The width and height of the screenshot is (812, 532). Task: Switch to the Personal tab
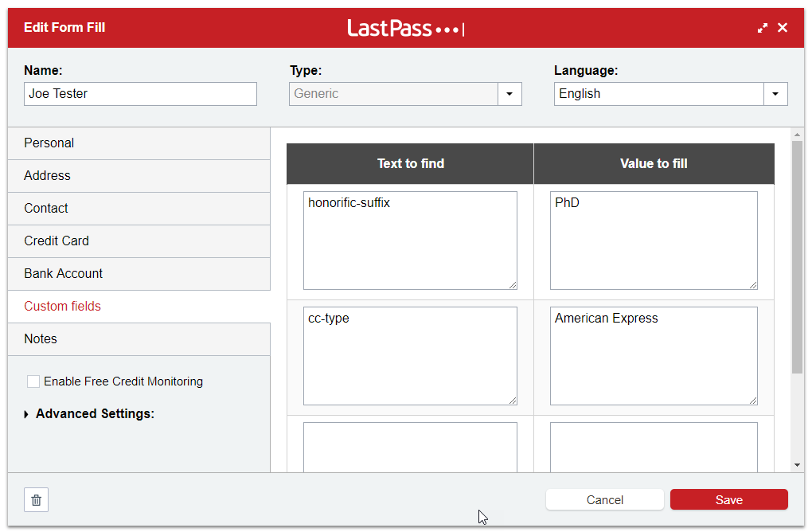139,143
